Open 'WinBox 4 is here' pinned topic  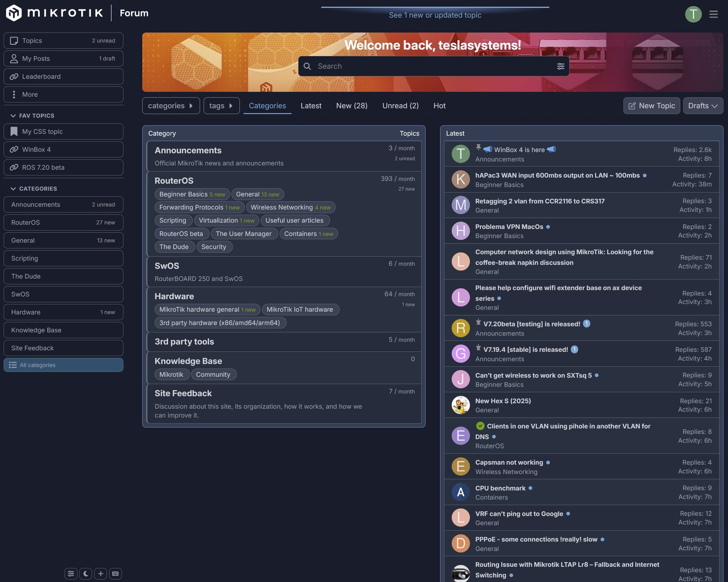click(x=519, y=149)
